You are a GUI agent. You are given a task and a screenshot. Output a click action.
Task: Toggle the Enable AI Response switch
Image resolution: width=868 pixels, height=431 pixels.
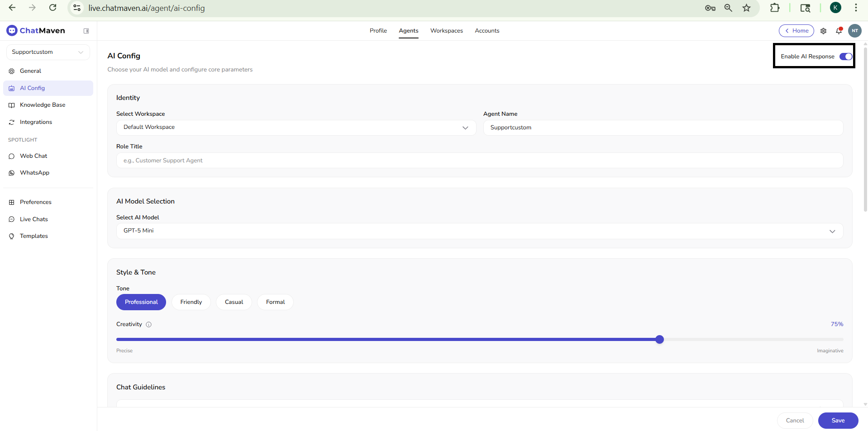(x=844, y=57)
